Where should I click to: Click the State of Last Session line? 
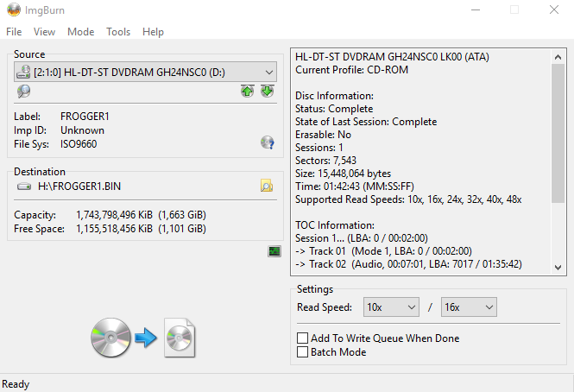coord(366,122)
